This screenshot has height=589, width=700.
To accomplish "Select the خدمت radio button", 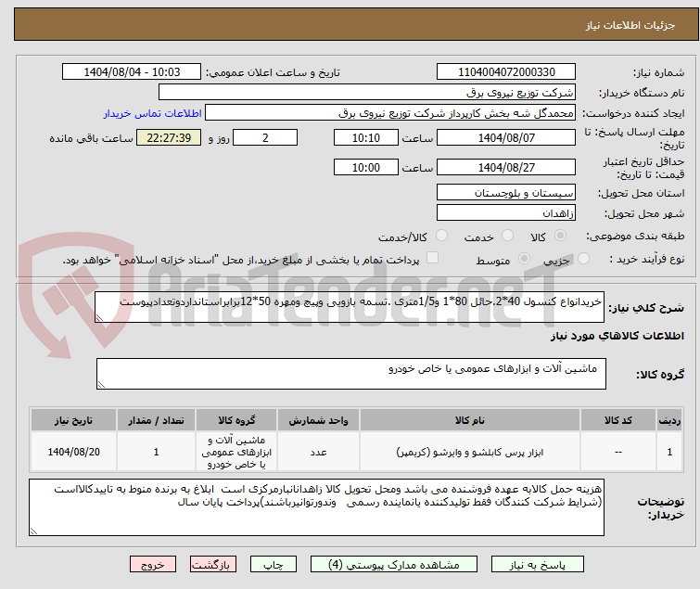I will [507, 236].
